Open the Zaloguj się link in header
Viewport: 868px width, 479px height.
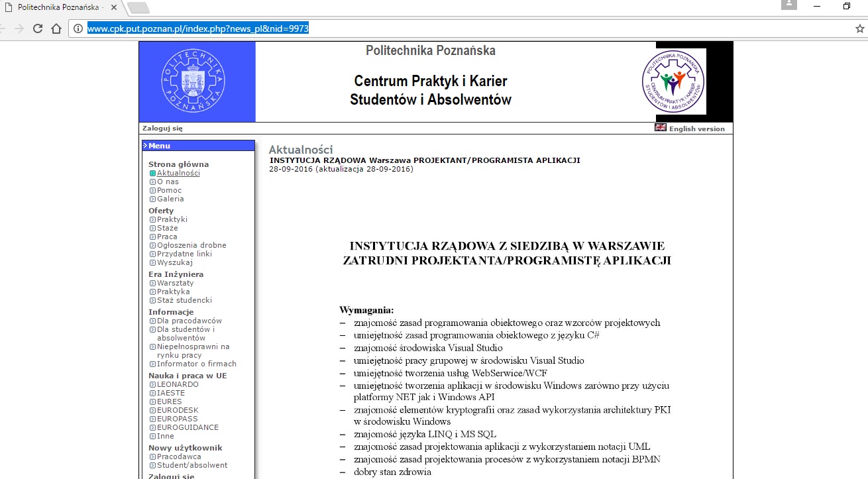[x=162, y=129]
